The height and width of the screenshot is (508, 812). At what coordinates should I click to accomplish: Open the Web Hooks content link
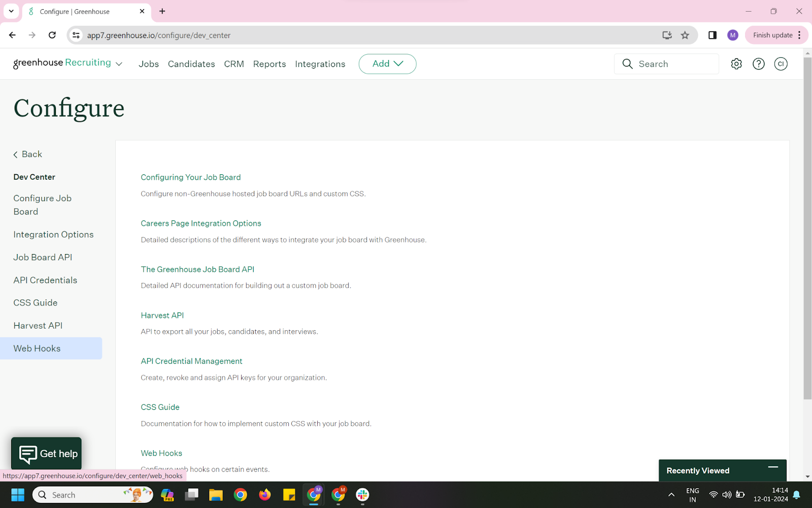point(161,453)
